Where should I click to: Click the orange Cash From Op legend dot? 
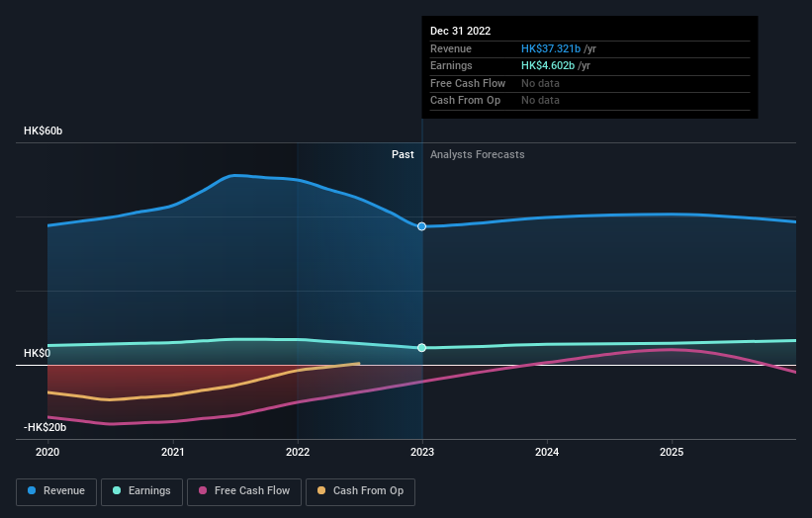321,490
